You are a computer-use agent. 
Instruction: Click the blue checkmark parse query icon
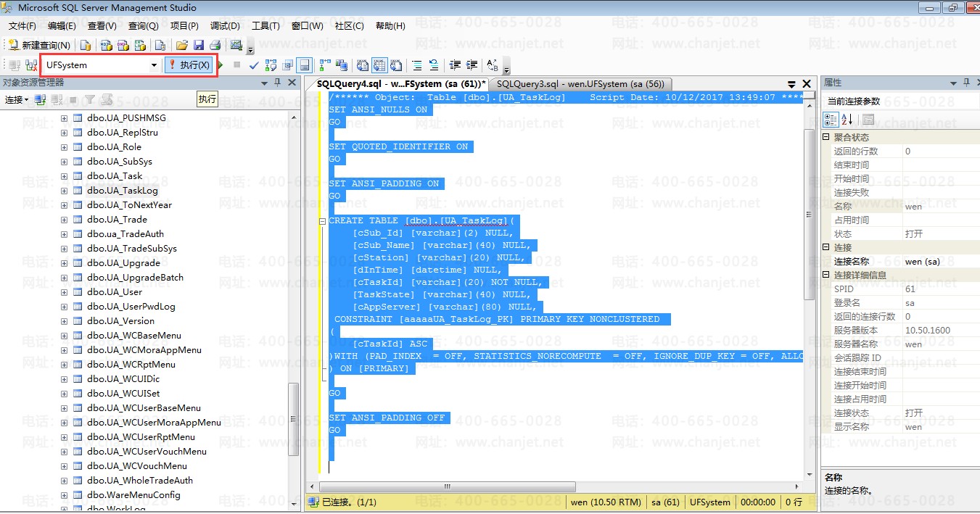coord(254,65)
